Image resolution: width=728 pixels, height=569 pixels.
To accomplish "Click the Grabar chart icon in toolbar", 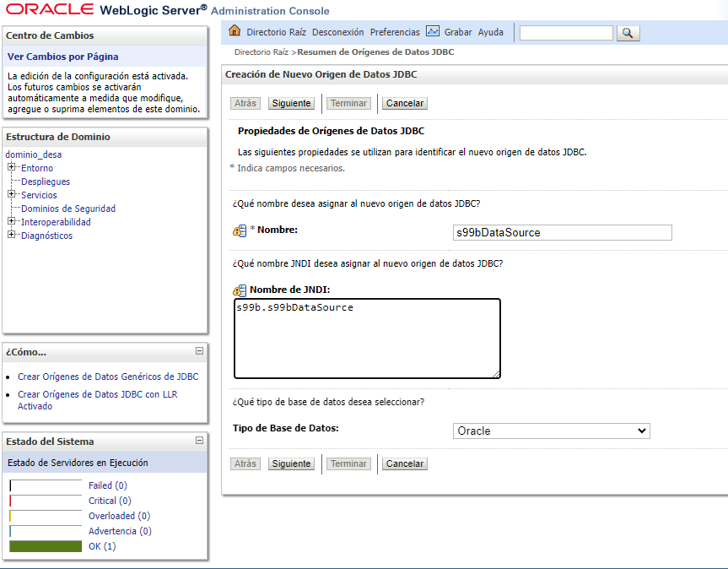I will tap(433, 31).
